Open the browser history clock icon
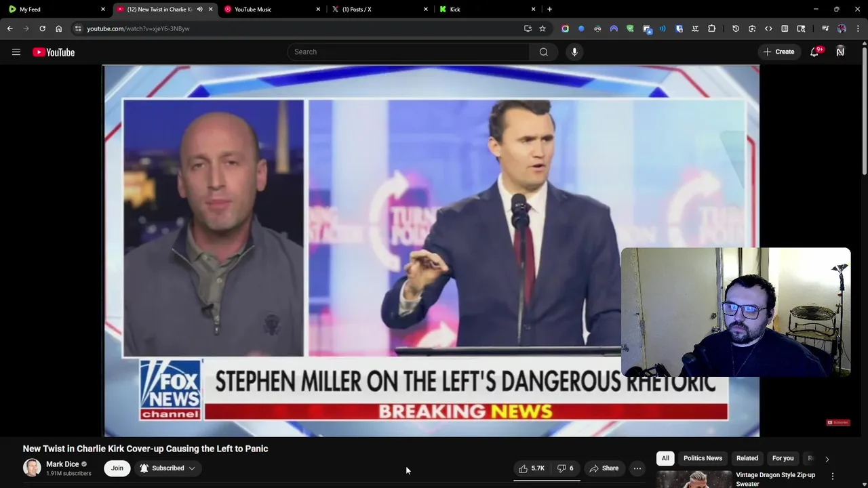Image resolution: width=868 pixels, height=488 pixels. pos(736,28)
